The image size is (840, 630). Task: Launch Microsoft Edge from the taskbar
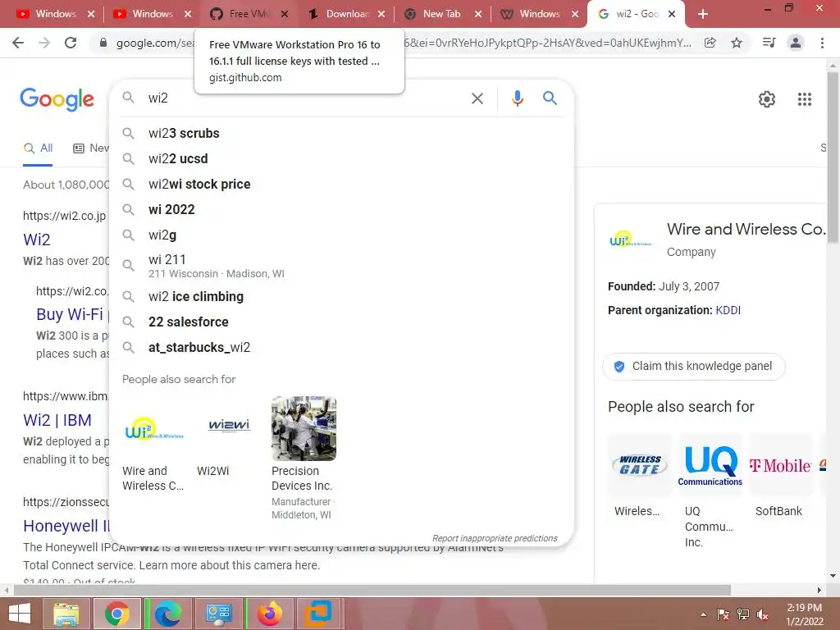167,614
